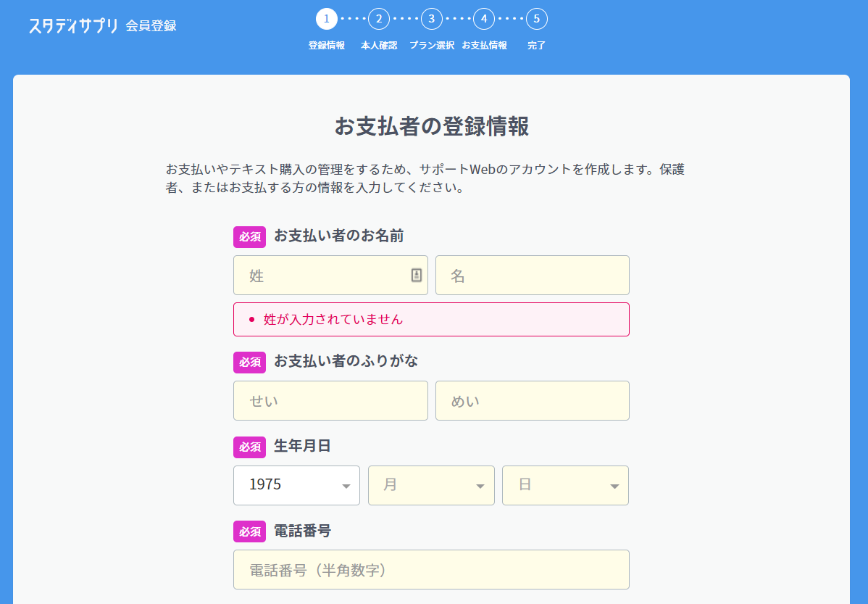This screenshot has height=604, width=868.
Task: Click the お支払い者のお名前 label
Action: [339, 236]
